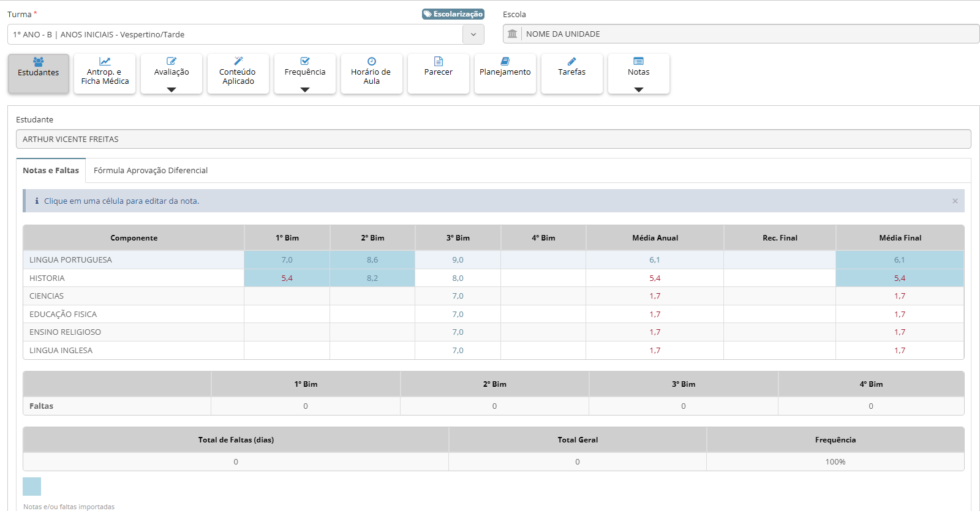This screenshot has width=980, height=511.
Task: Click the Rec. Final column header
Action: [780, 237]
